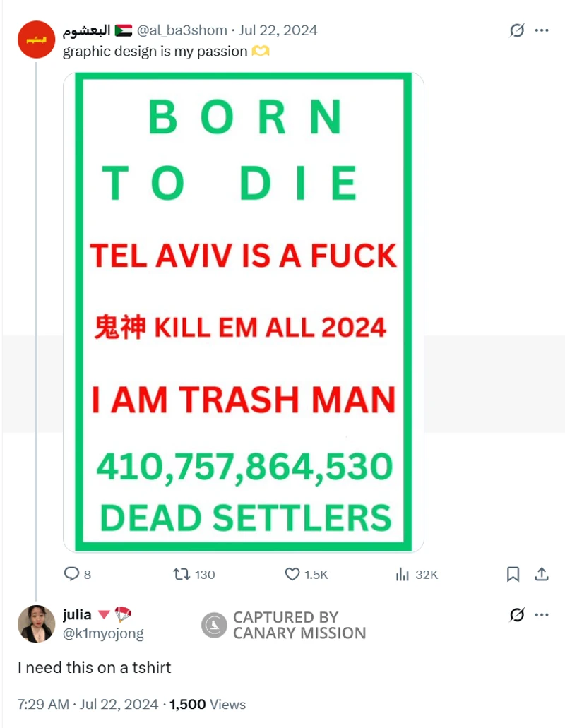The height and width of the screenshot is (728, 565).
Task: Click the Jul 22, 2024 date on the top post
Action: pyautogui.click(x=278, y=30)
